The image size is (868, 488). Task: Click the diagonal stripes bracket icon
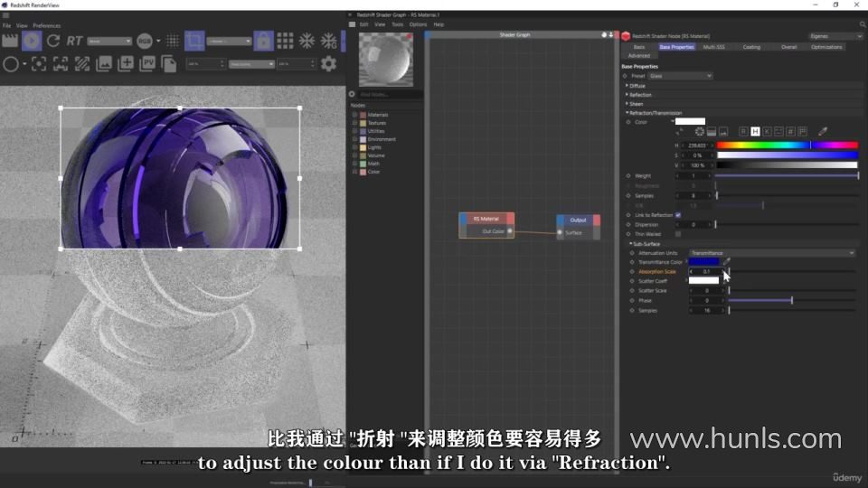[x=82, y=64]
